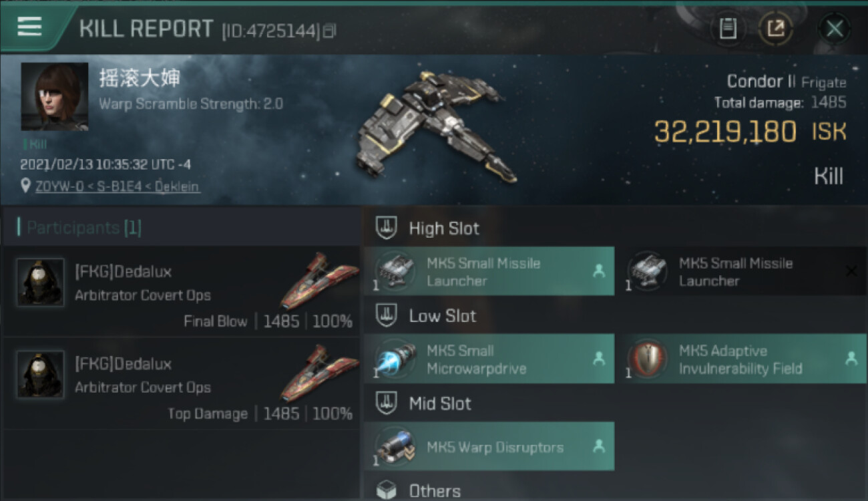
Task: Click the MK5 Warp Disruptors icon
Action: (x=396, y=446)
